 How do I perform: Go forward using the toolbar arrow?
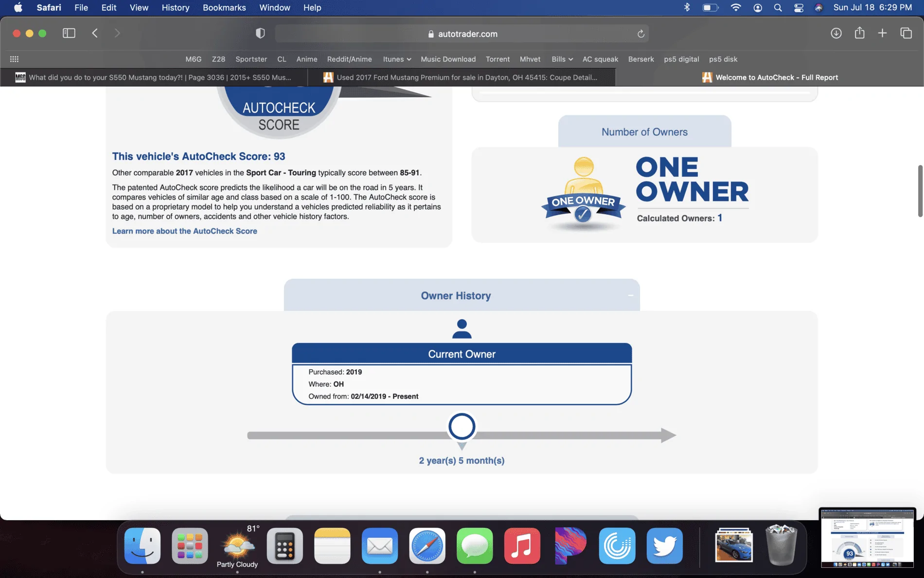point(117,33)
